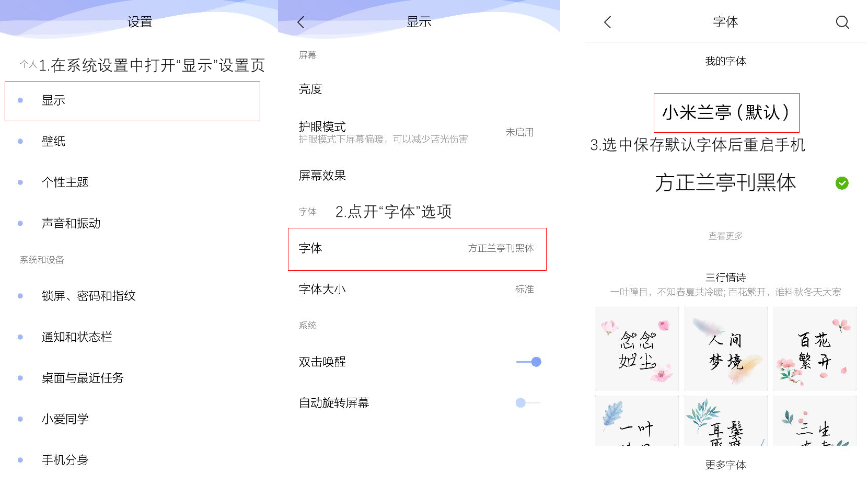
Task: Open the 三生 font thumbnail
Action: click(815, 421)
